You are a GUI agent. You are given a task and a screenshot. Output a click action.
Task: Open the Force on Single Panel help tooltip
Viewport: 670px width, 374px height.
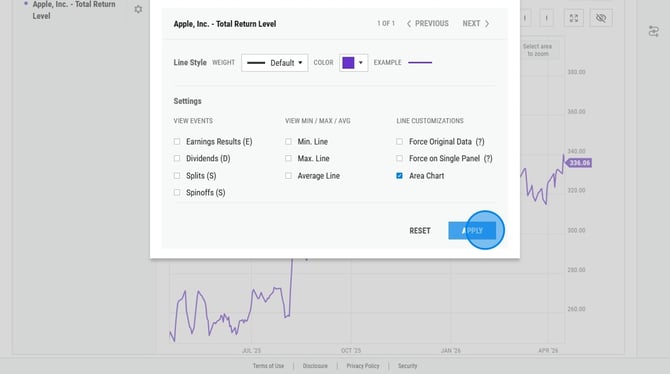(x=488, y=159)
